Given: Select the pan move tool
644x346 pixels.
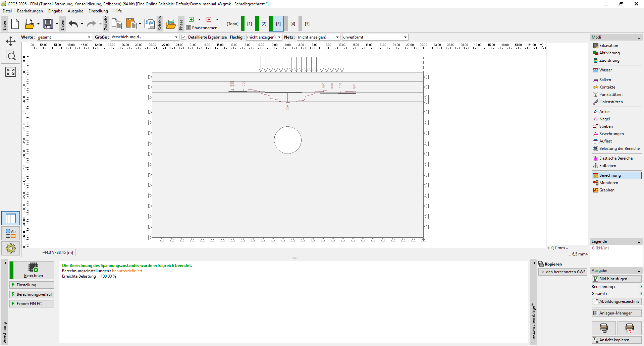Looking at the screenshot, I should pyautogui.click(x=11, y=41).
